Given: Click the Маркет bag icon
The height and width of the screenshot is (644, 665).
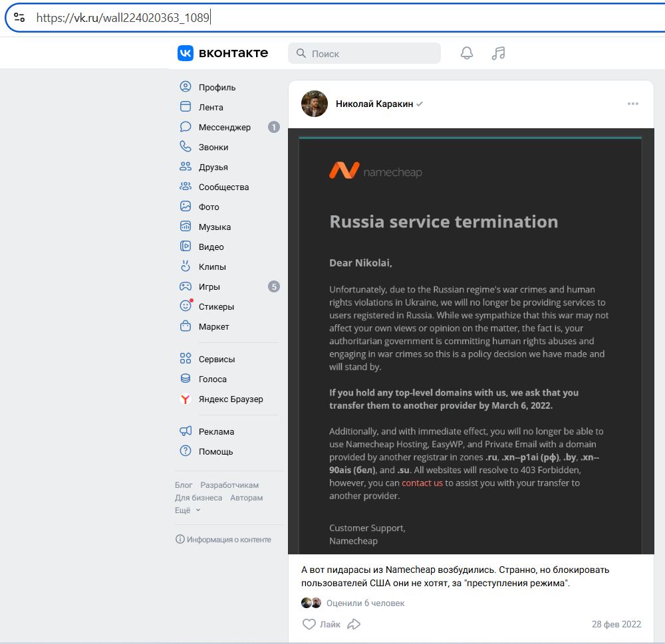Looking at the screenshot, I should [x=186, y=326].
